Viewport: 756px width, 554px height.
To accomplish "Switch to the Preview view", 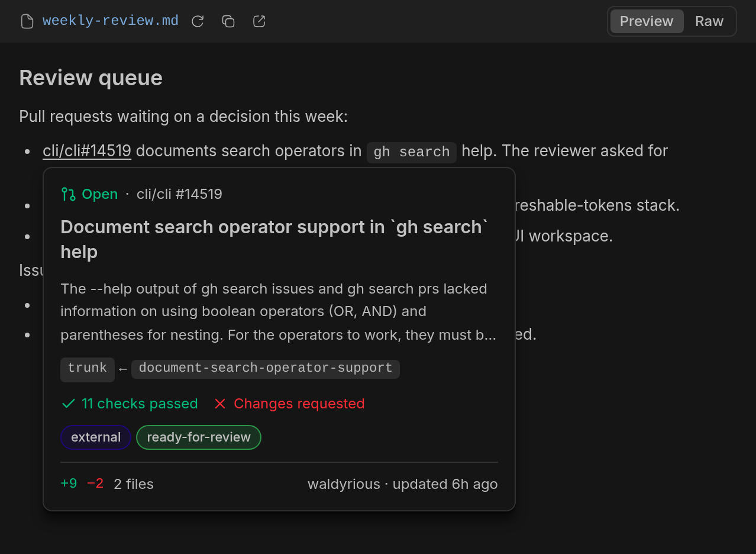I will pyautogui.click(x=647, y=21).
